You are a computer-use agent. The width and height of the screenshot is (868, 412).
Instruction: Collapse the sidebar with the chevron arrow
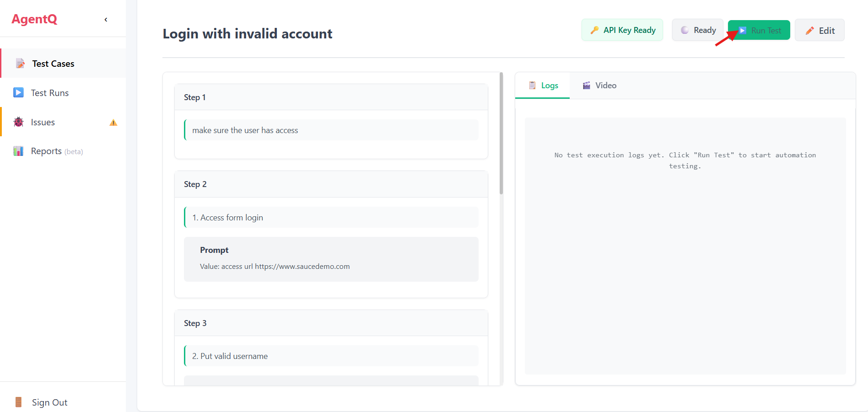click(106, 20)
